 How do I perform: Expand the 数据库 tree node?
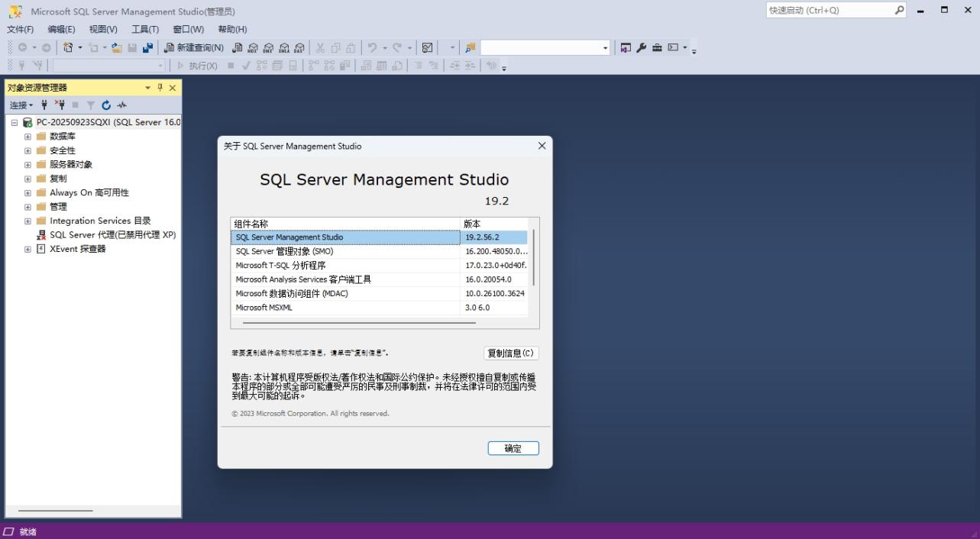pyautogui.click(x=27, y=136)
